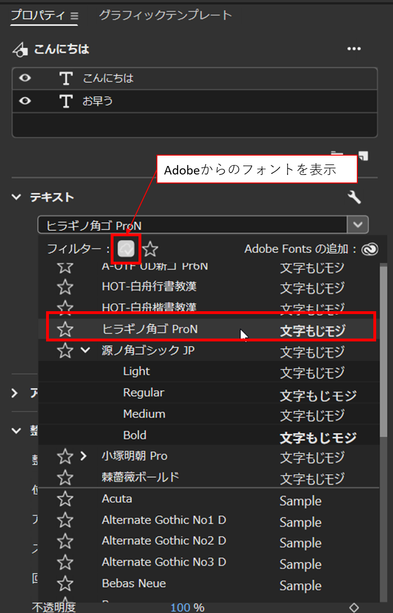
Task: Favorite the Bebas Neue font
Action: [x=65, y=584]
